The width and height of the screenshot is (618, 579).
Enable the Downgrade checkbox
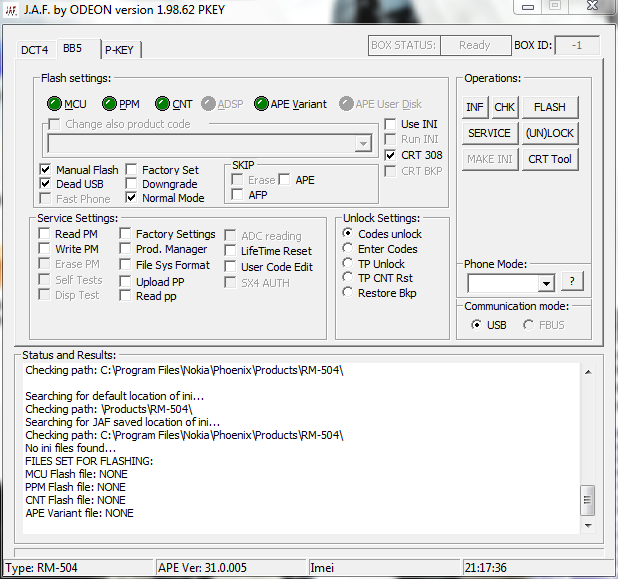131,184
